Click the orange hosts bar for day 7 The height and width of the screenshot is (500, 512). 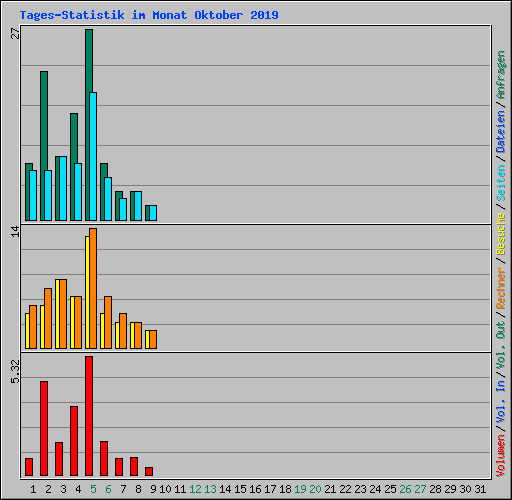123,331
